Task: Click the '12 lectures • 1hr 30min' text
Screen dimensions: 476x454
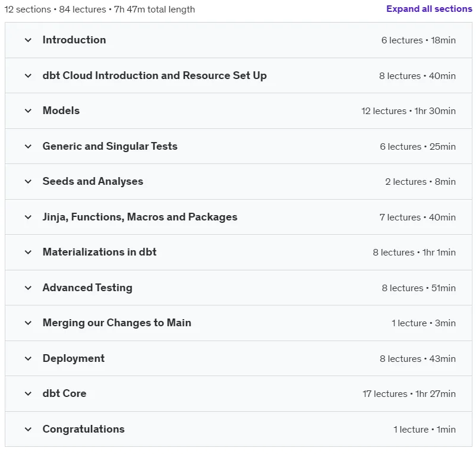Action: pyautogui.click(x=408, y=111)
